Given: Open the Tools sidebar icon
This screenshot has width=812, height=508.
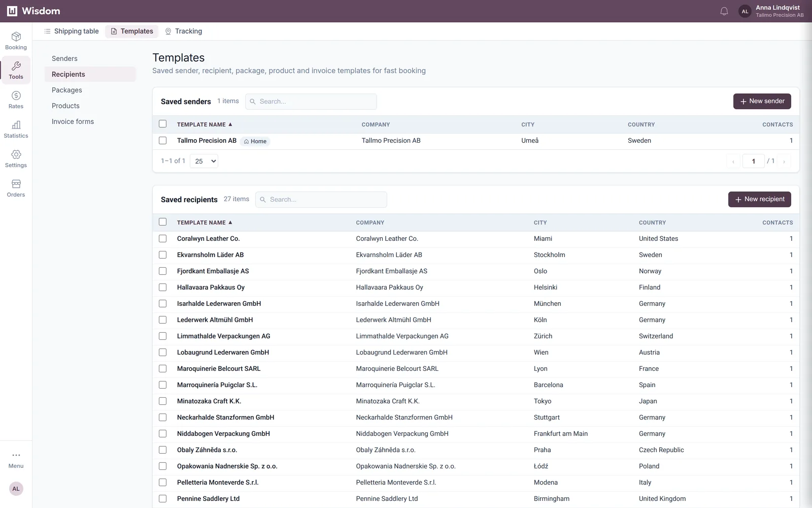Looking at the screenshot, I should click(16, 71).
